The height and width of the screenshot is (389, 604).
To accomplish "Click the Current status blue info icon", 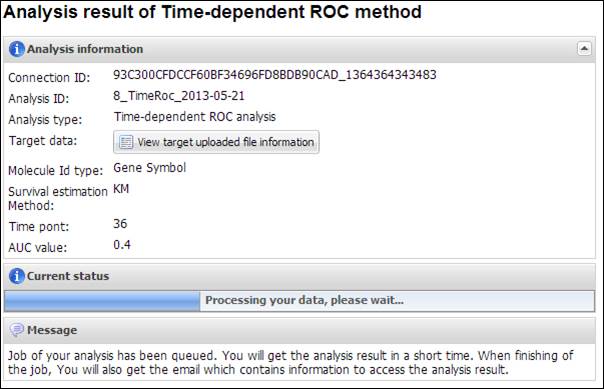I will coord(17,276).
